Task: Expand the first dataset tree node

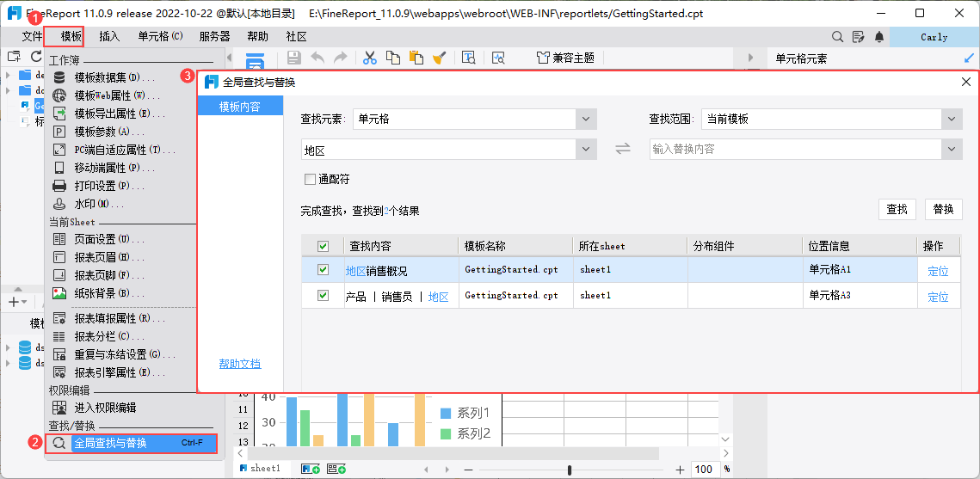Action: point(8,347)
